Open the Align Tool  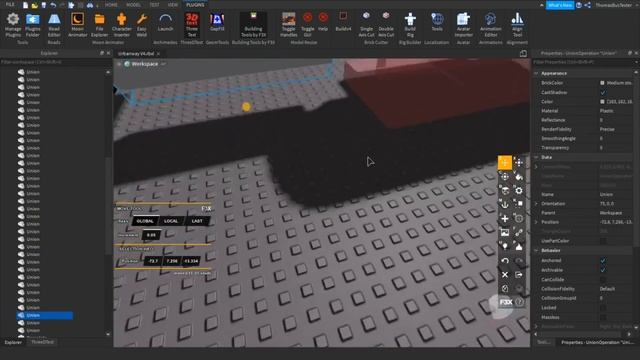[517, 25]
